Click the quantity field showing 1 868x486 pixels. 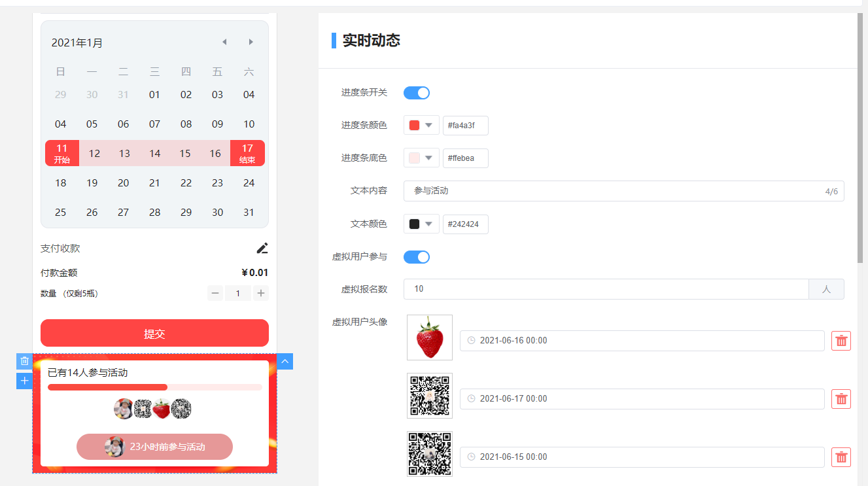pyautogui.click(x=238, y=293)
